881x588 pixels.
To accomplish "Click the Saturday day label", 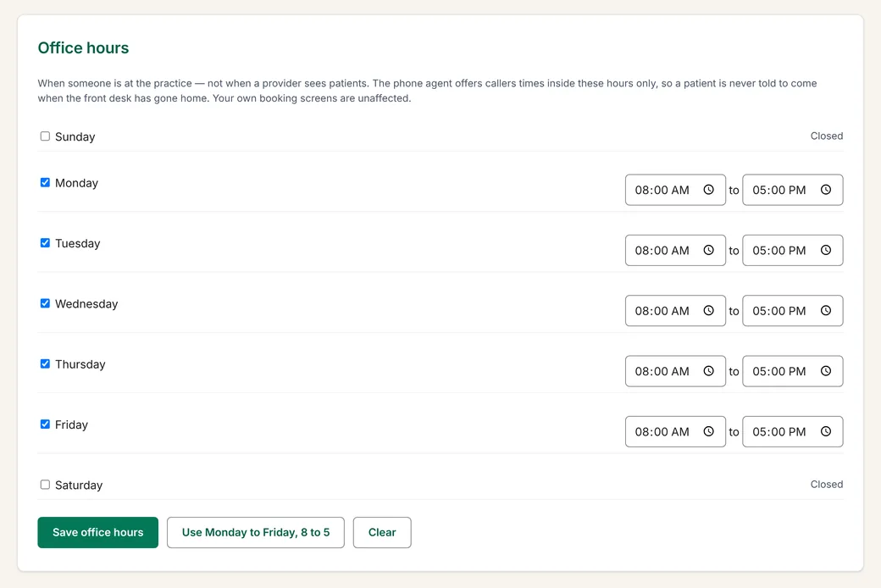I will tap(79, 485).
